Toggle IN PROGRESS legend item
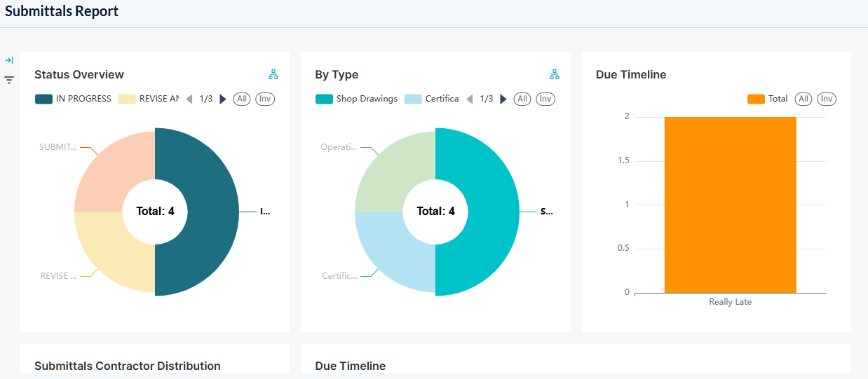 [73, 99]
